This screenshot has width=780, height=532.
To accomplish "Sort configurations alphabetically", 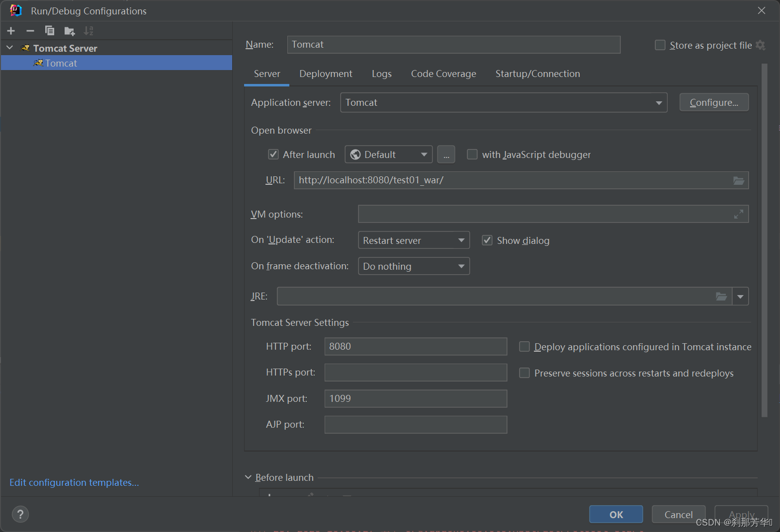I will click(x=88, y=31).
